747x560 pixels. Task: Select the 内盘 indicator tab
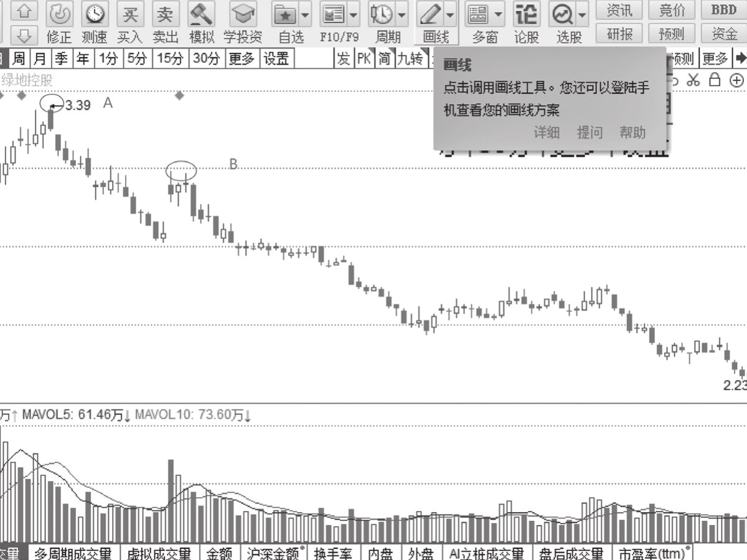(380, 553)
